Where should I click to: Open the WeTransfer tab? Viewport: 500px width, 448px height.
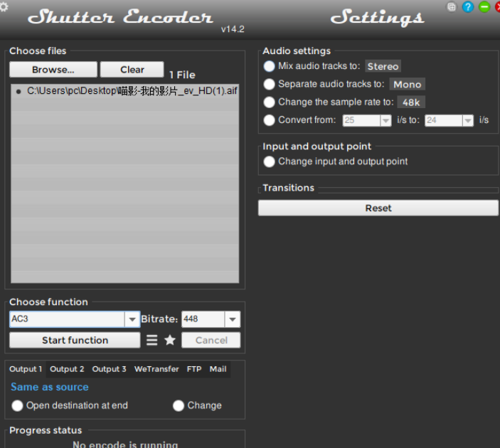(156, 369)
